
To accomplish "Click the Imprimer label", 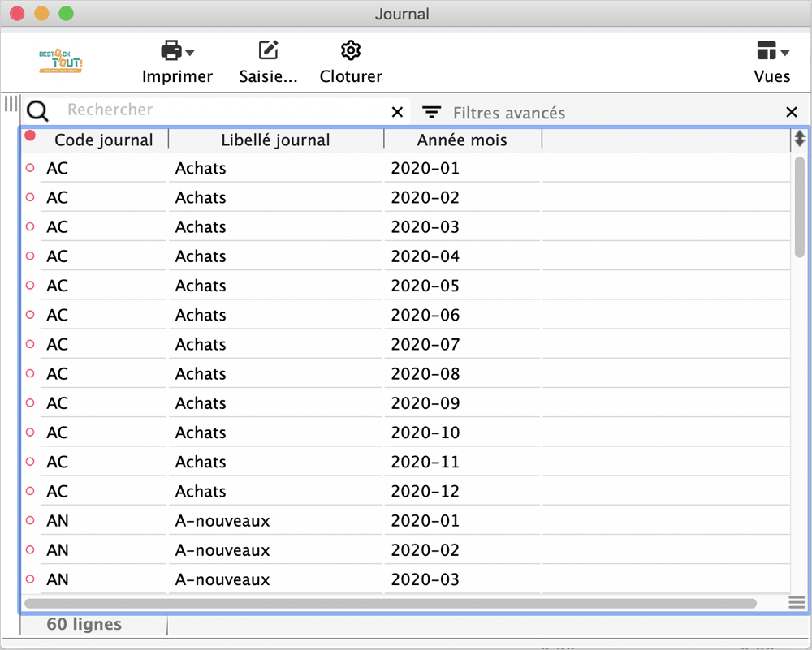I will pos(177,76).
